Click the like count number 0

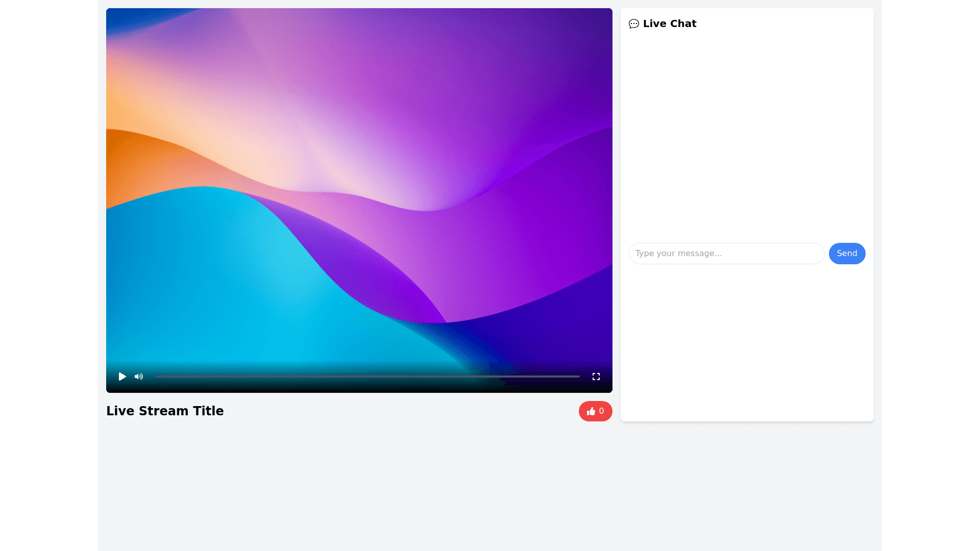point(602,411)
